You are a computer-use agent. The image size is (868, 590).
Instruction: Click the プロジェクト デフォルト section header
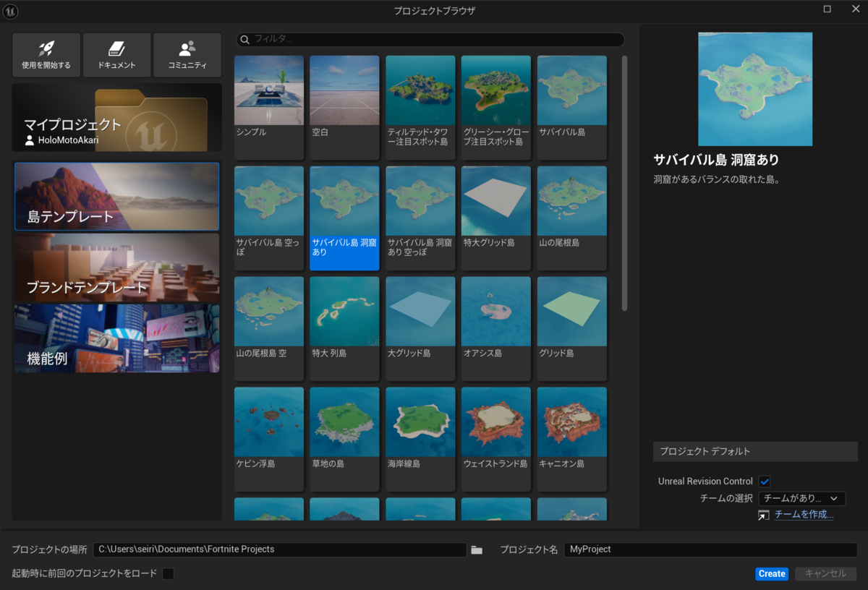pyautogui.click(x=755, y=452)
